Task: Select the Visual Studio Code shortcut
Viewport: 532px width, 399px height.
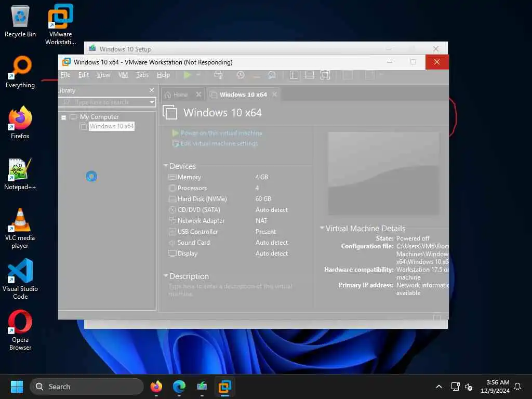Action: click(x=20, y=279)
